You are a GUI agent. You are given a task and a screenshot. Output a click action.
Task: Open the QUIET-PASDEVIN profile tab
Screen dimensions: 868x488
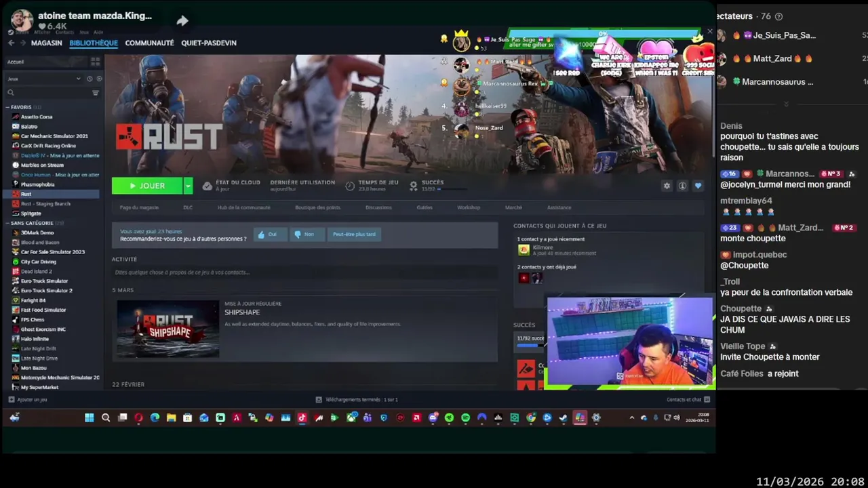click(209, 43)
